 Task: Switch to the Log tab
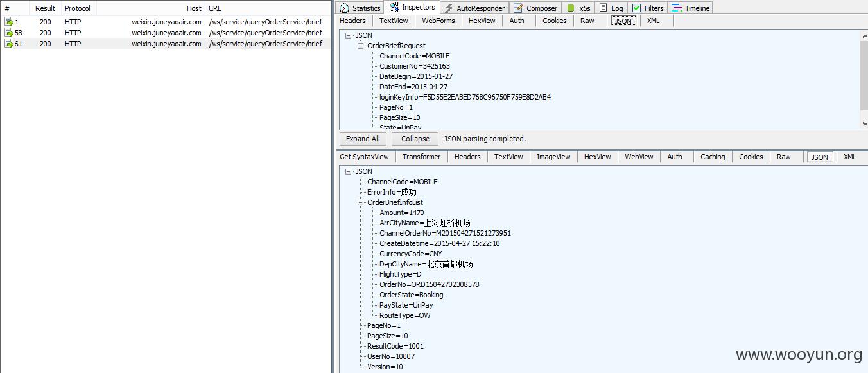point(611,8)
